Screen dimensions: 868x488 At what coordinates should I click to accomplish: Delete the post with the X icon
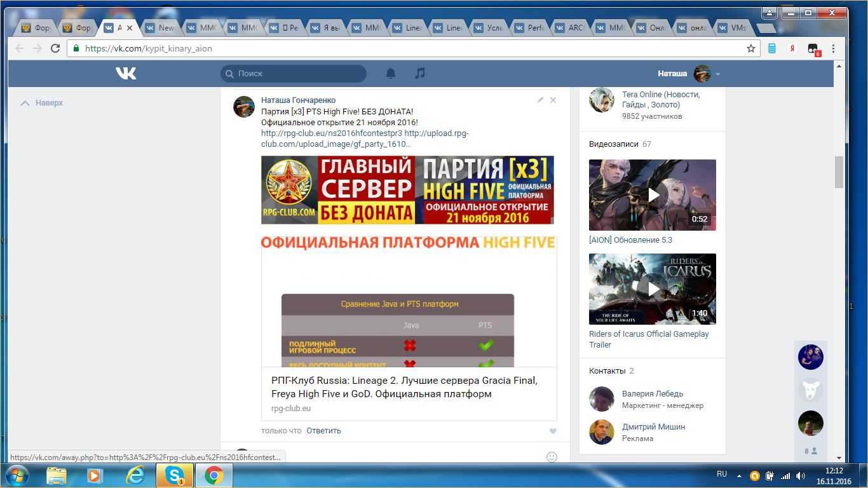553,100
